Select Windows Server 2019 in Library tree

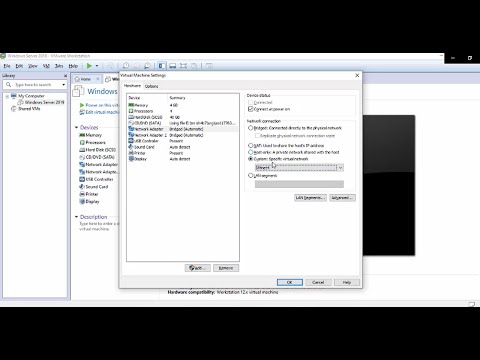44,102
